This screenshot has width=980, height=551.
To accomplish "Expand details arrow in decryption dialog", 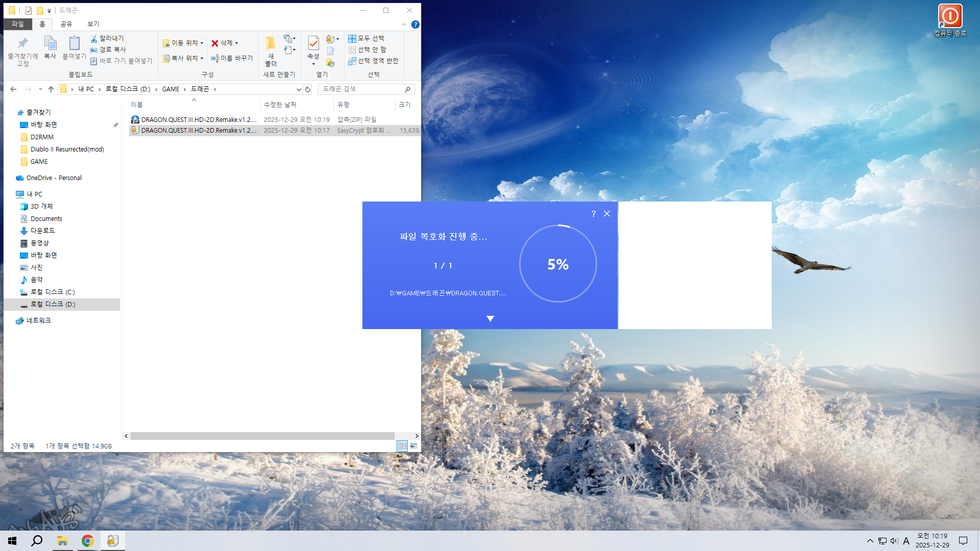I will [490, 319].
